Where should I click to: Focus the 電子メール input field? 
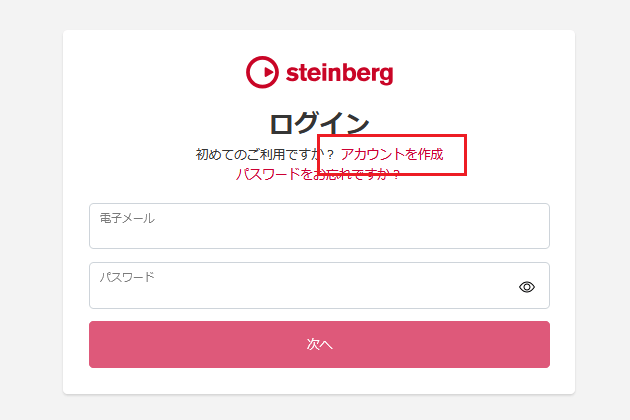[x=319, y=232]
